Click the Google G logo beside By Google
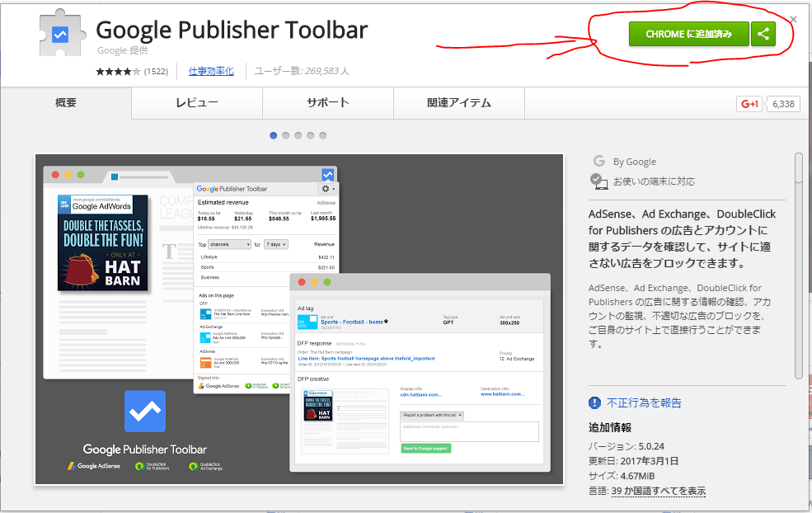Screen dimensions: 812x513 (599, 161)
